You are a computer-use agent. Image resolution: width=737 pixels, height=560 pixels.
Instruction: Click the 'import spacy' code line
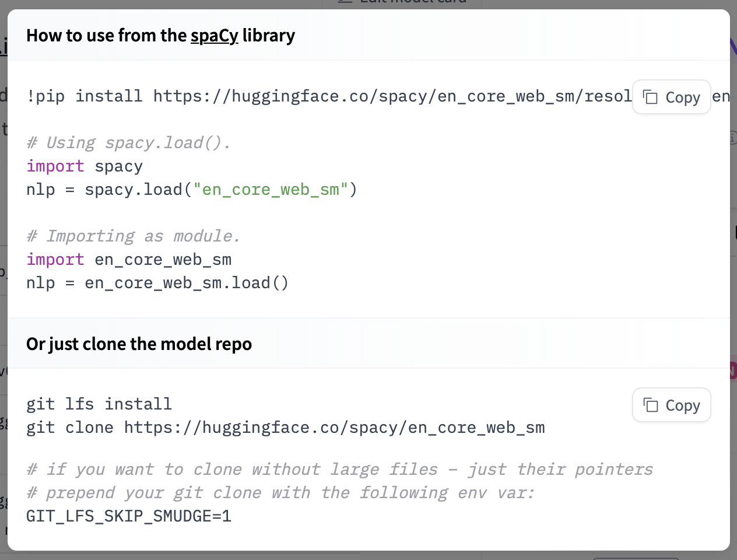click(85, 166)
